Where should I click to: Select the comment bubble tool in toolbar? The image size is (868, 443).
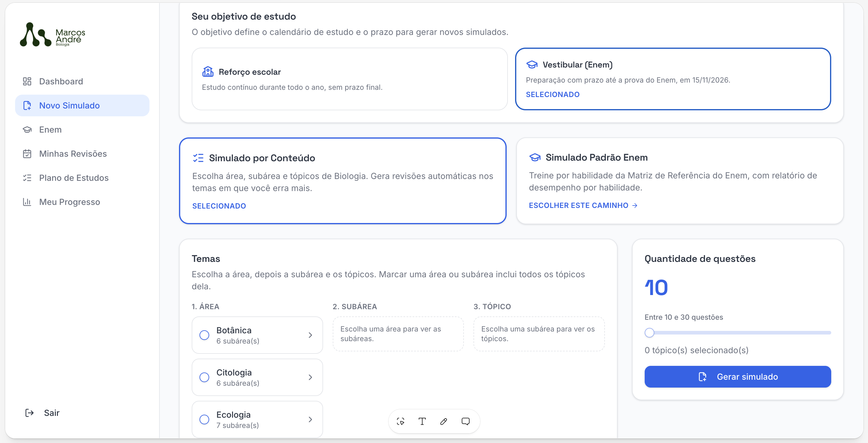click(x=465, y=421)
